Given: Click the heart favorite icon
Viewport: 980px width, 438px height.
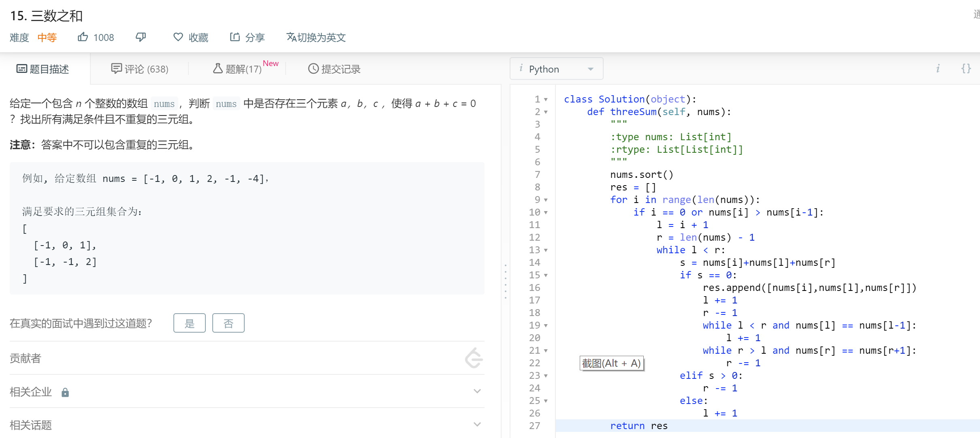Looking at the screenshot, I should pyautogui.click(x=178, y=37).
